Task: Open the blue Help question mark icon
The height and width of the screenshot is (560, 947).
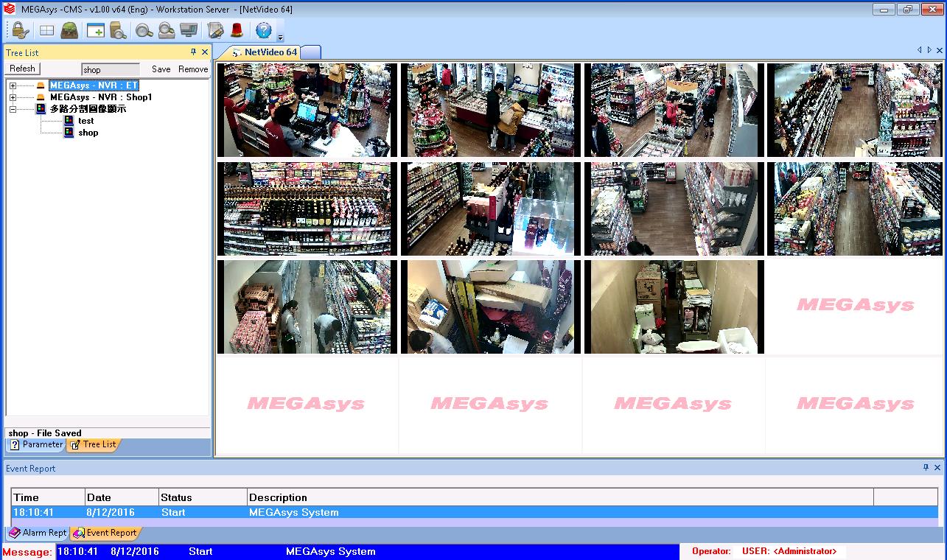Action: tap(263, 30)
